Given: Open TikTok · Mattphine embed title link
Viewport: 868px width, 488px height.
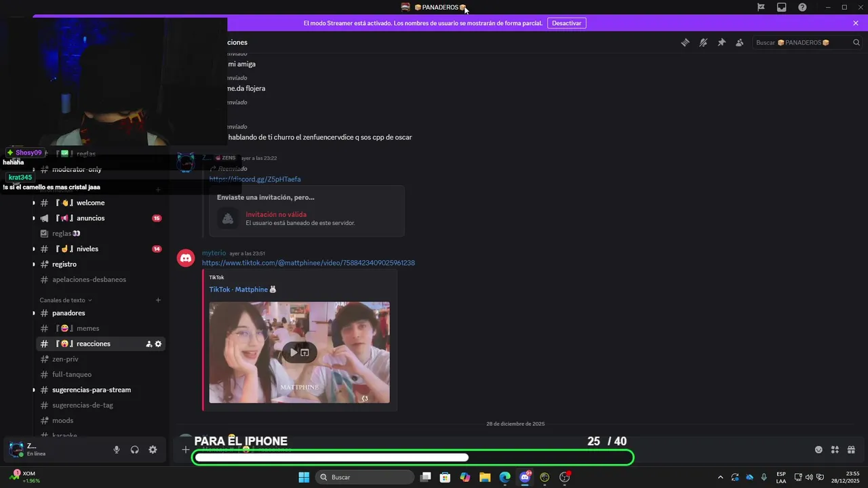Looking at the screenshot, I should coord(243,289).
